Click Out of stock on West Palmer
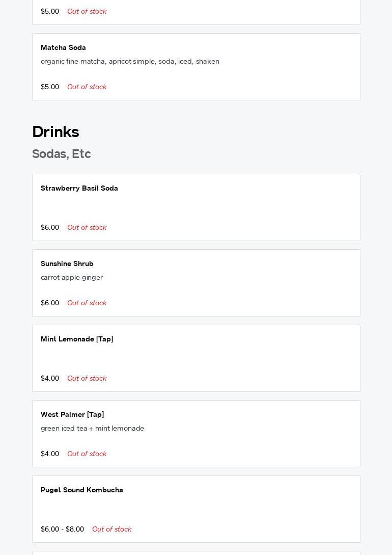This screenshot has height=555, width=392. tap(87, 454)
